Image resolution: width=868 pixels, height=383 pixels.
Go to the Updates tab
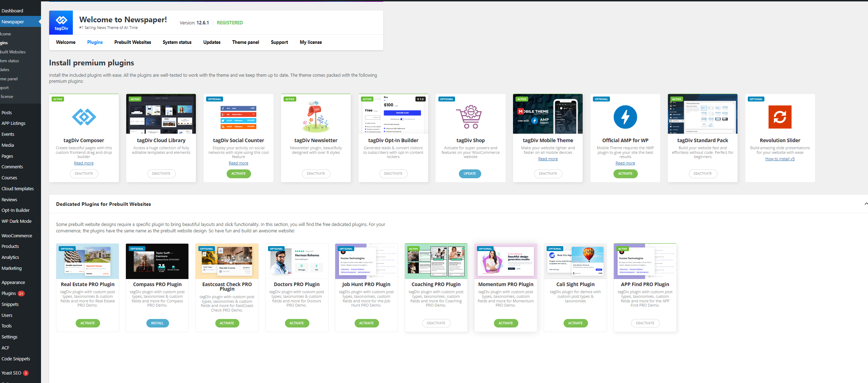(212, 42)
